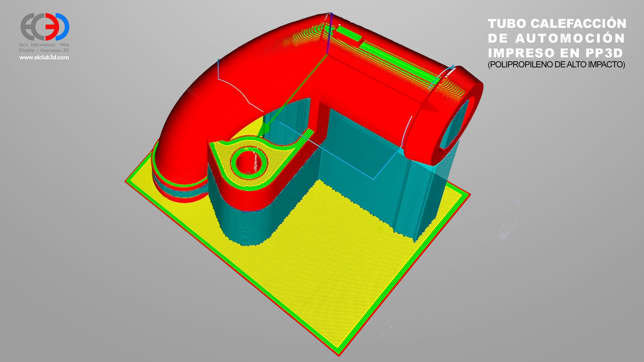Viewport: 644px width, 362px height.
Task: Select the 'TUBO CALEFACCIÓN' title text
Action: tap(557, 23)
